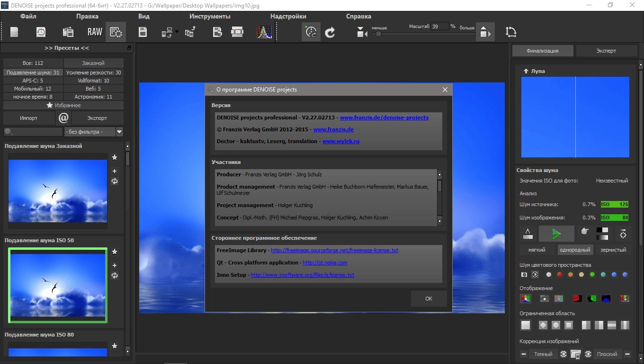The image size is (644, 364).
Task: Click the diamond shape restricted area icon
Action: pyautogui.click(x=543, y=325)
